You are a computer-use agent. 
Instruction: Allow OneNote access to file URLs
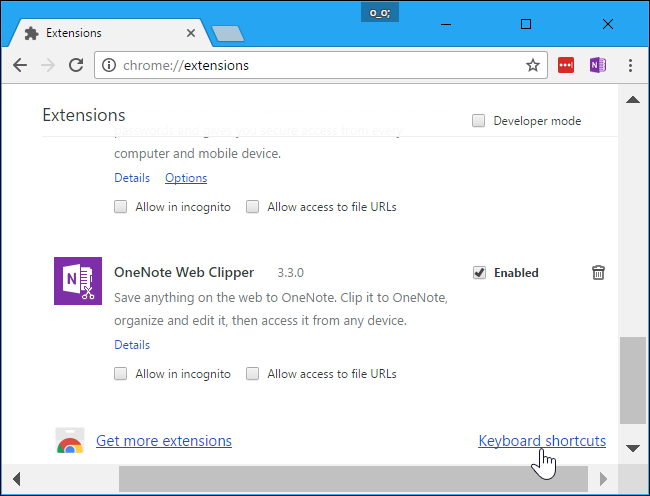click(x=253, y=374)
